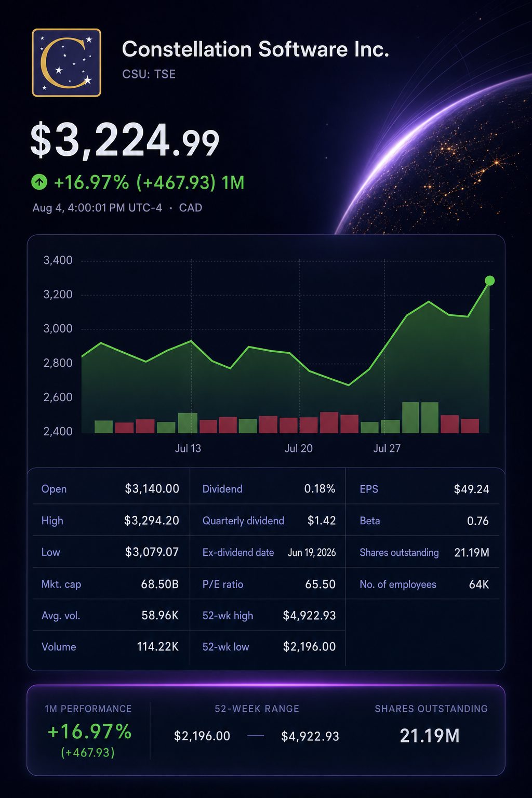Click the timestamp Aug 4, 4:00:01 PM UTC-4
Screen dimensions: 532x798
(x=97, y=208)
